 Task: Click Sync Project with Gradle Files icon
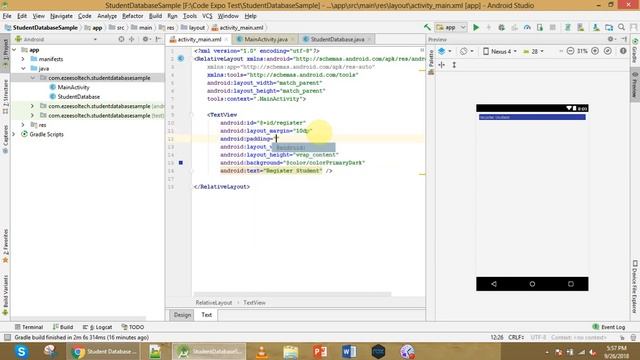click(x=567, y=27)
